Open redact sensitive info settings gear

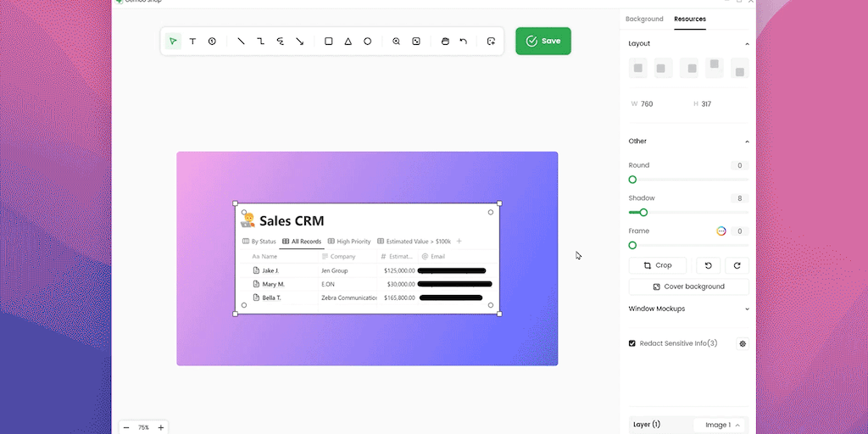click(743, 344)
